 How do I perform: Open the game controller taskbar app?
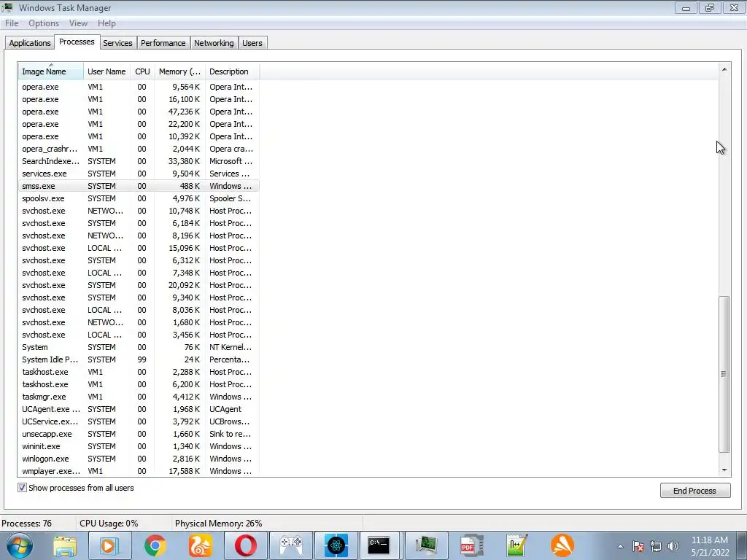pos(291,545)
